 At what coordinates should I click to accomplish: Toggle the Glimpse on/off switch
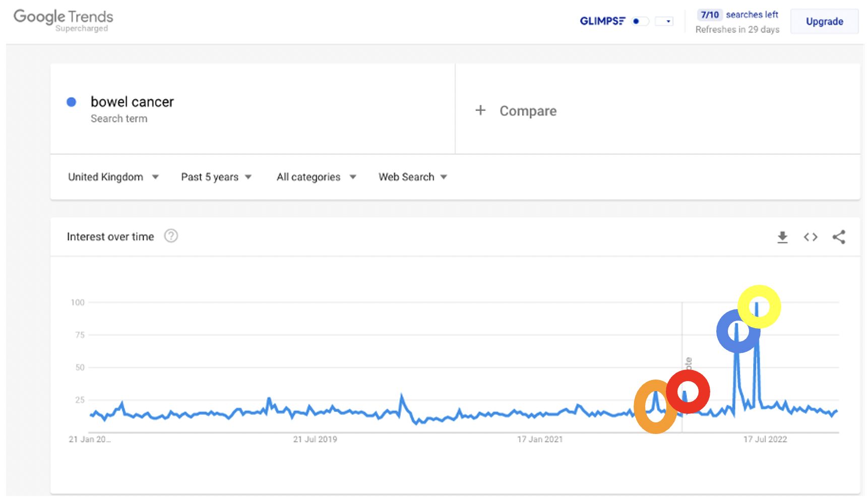coord(640,21)
